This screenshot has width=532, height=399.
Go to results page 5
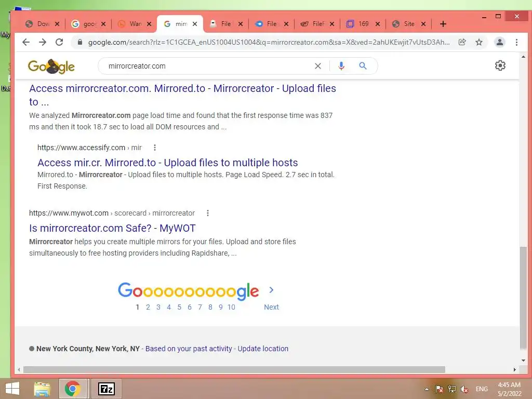(x=179, y=307)
